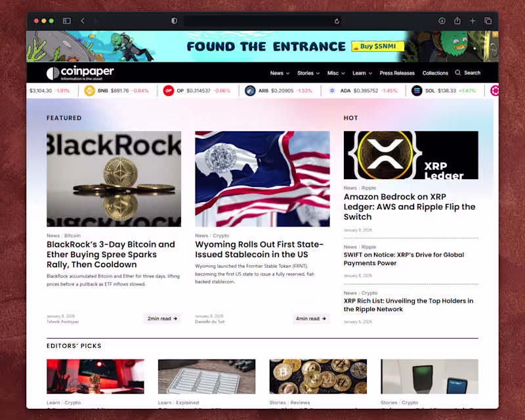Click the Search label in navigation
The image size is (525, 420).
pyautogui.click(x=472, y=73)
